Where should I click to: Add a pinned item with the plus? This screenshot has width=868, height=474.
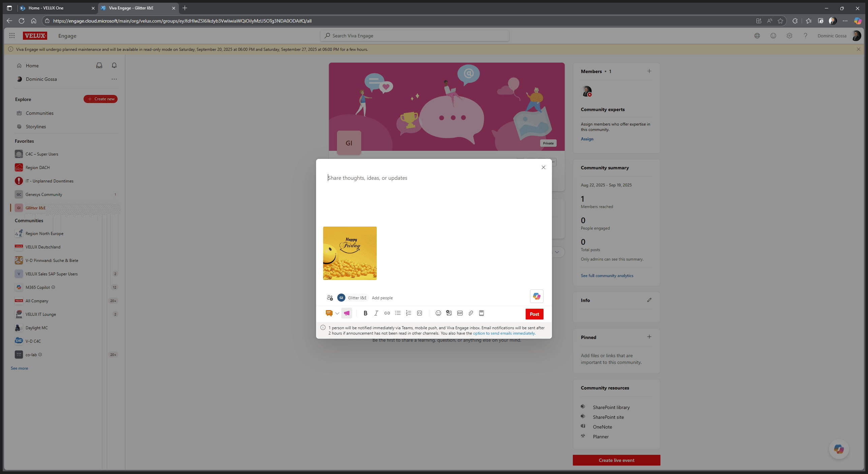pyautogui.click(x=649, y=337)
